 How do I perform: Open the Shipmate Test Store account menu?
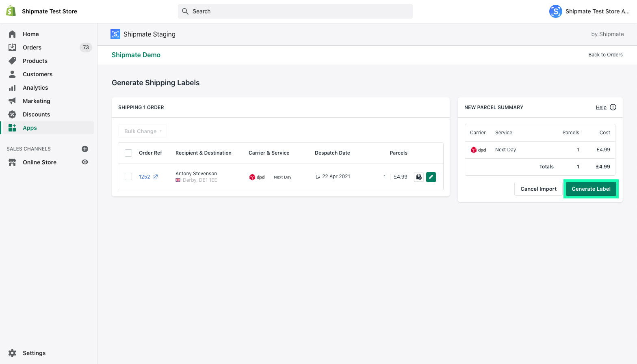(x=589, y=11)
